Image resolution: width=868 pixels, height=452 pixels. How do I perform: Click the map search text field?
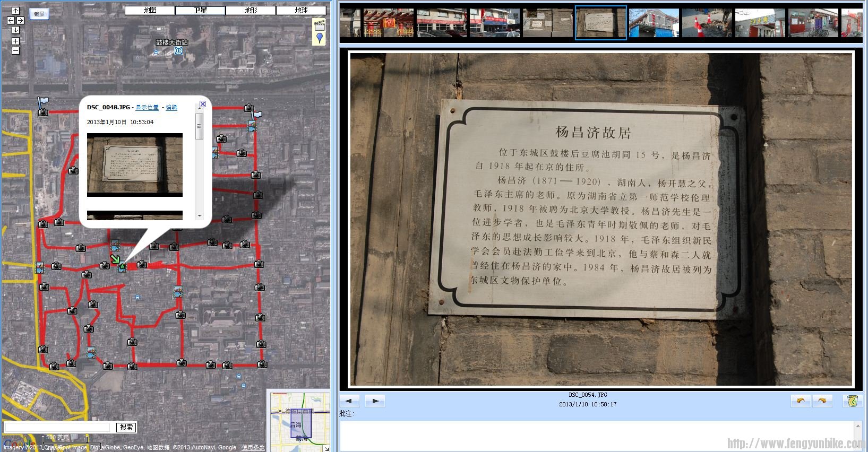57,427
